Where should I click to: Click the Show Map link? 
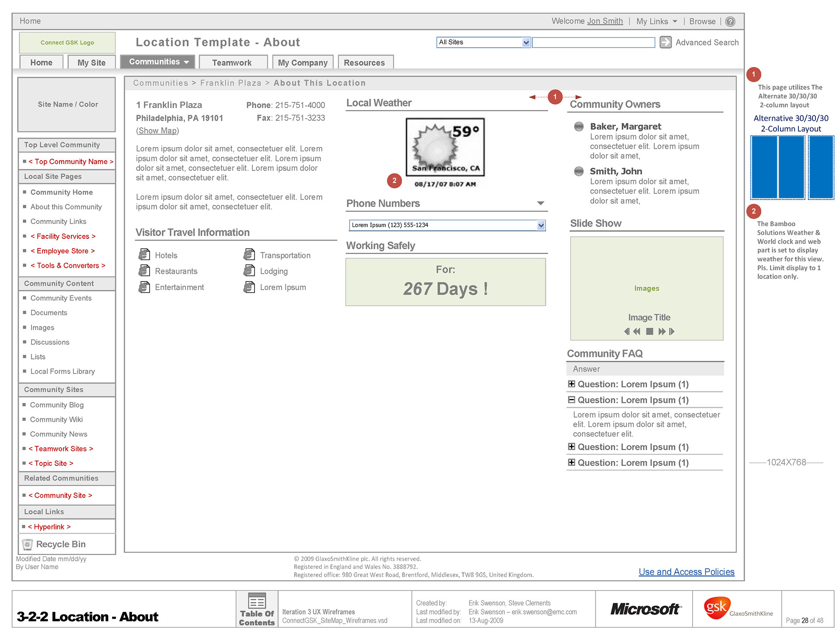(x=157, y=131)
